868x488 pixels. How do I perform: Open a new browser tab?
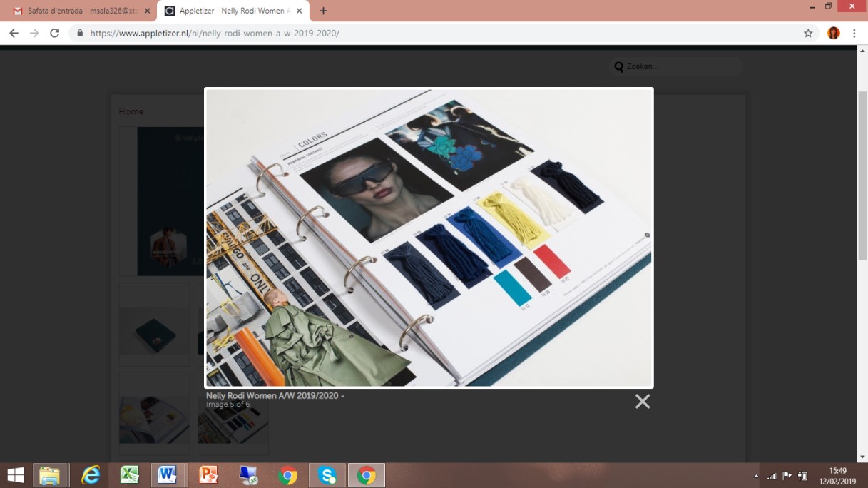323,11
